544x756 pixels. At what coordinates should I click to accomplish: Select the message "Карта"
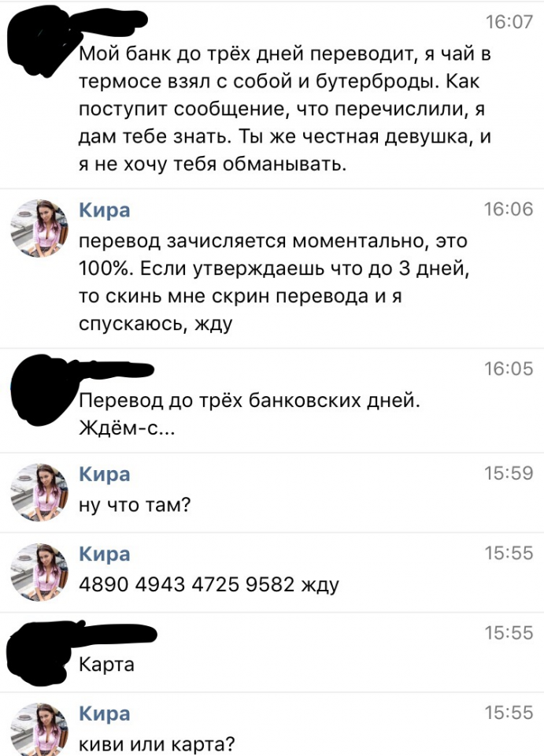click(106, 665)
